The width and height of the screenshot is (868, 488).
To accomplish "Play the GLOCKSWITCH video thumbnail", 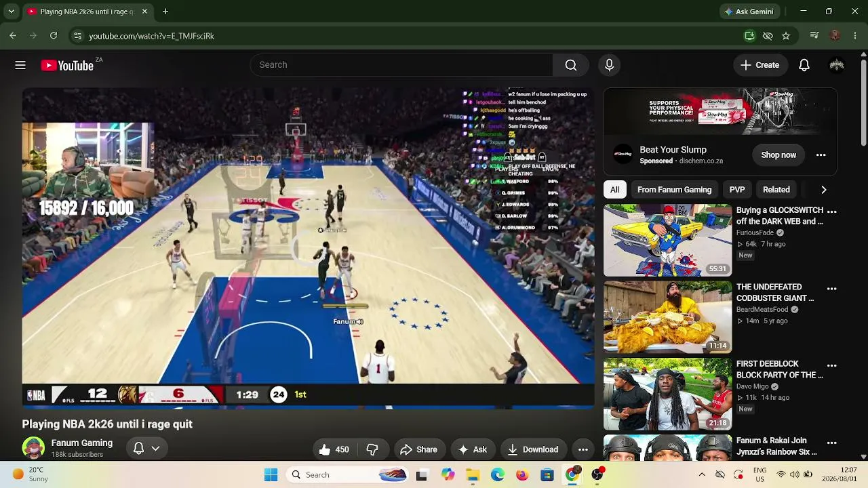I will (668, 240).
